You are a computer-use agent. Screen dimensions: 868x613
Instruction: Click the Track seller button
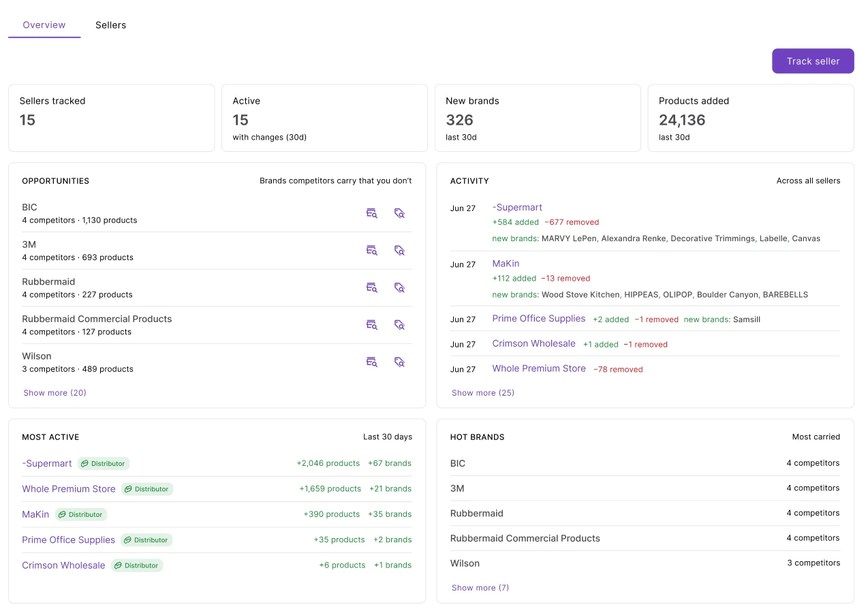point(813,61)
